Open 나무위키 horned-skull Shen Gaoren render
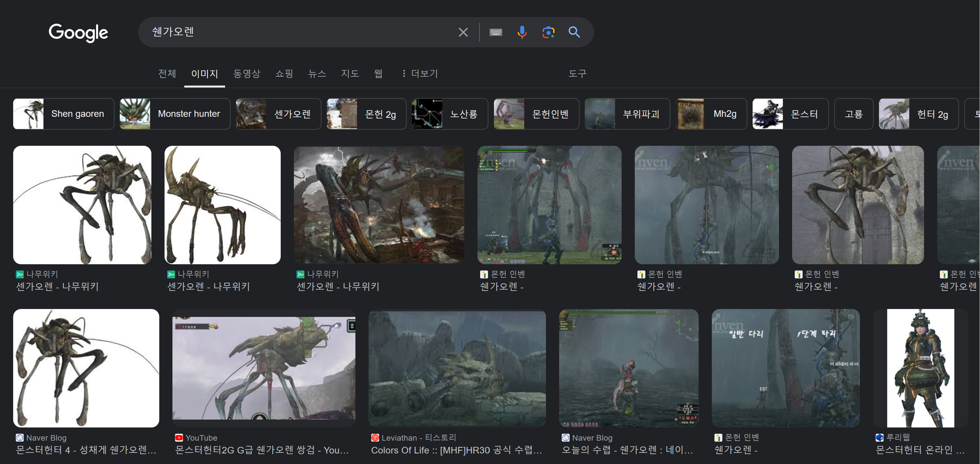Screen dimensions: 980x464 222,205
